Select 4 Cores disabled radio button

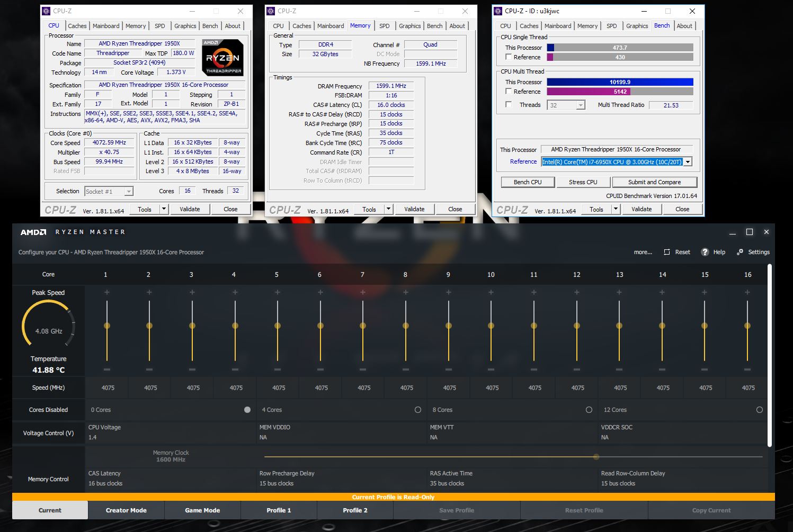[418, 410]
